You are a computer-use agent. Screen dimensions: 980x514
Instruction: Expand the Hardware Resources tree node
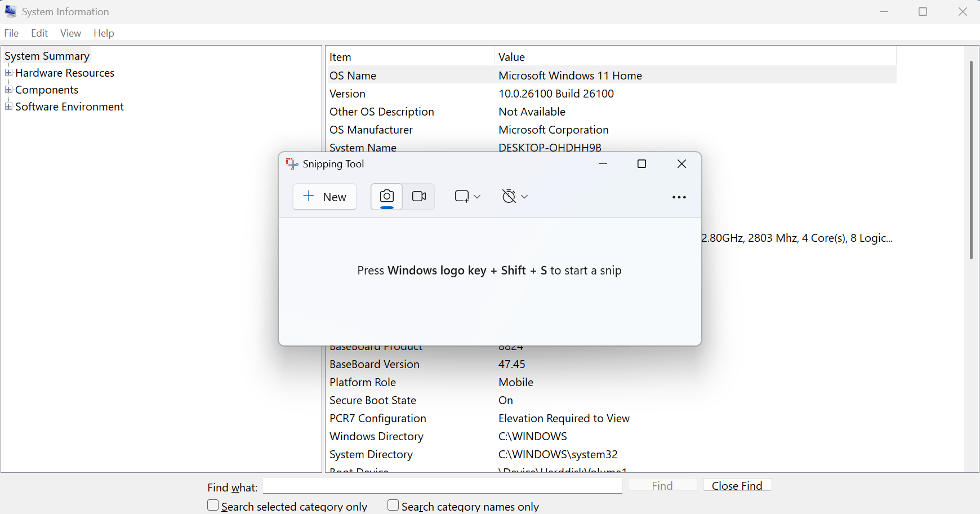pyautogui.click(x=8, y=73)
